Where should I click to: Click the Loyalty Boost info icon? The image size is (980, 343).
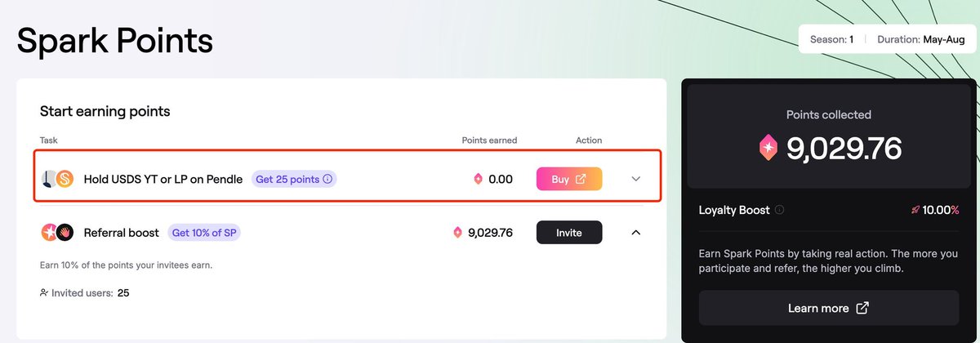tap(779, 210)
